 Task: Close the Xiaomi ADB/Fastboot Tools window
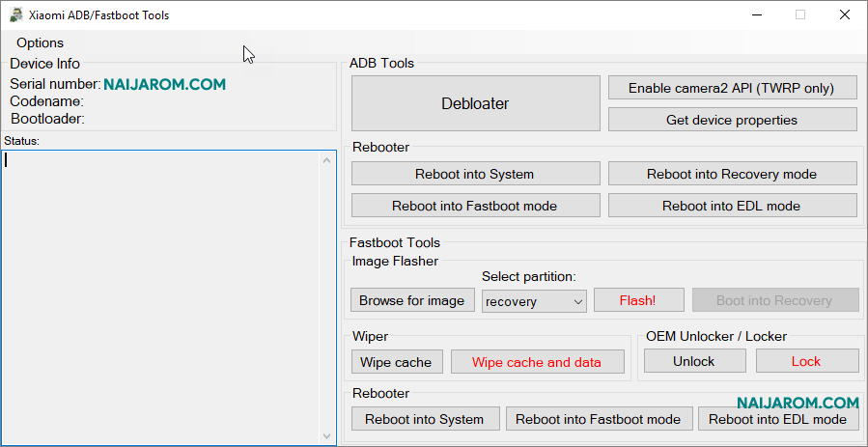845,14
